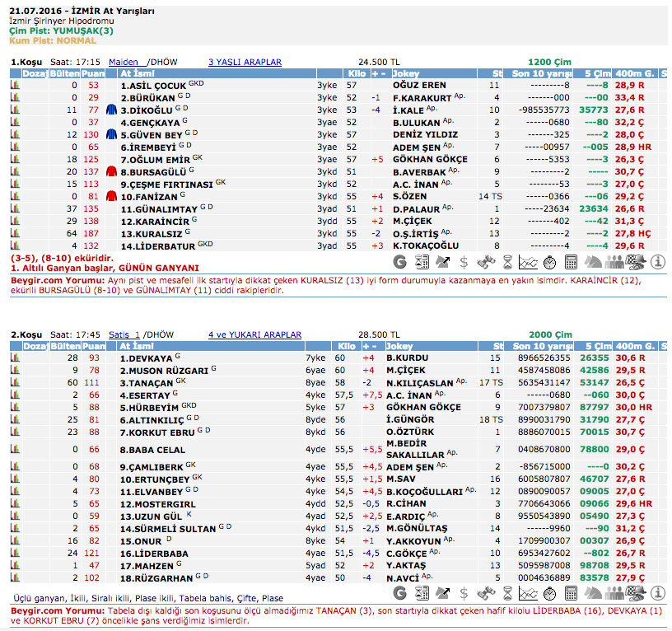Open the hourglass icon under race 1

507,262
